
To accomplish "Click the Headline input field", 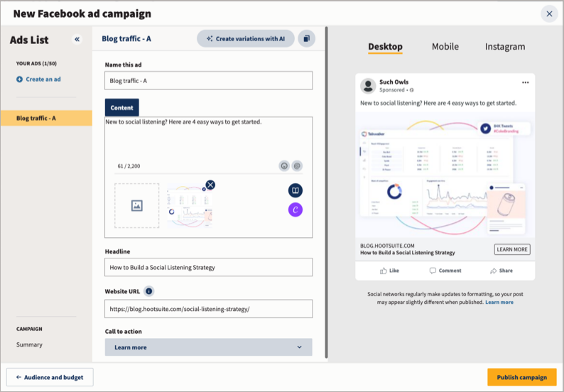I will [x=209, y=267].
